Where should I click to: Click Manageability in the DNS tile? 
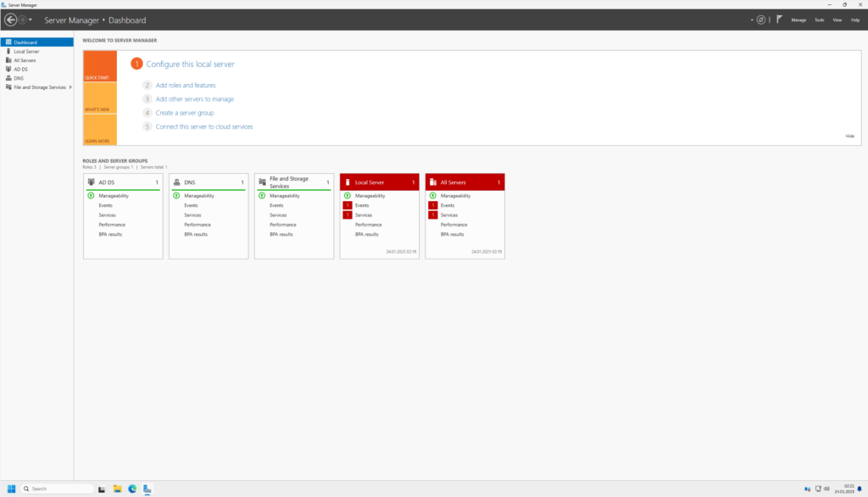[199, 196]
